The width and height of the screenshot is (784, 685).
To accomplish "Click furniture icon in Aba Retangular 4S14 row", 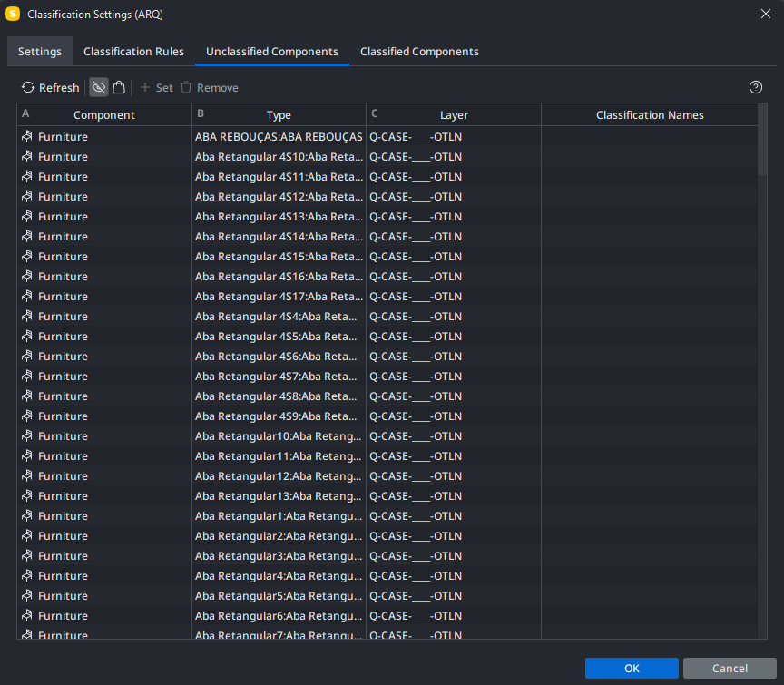I will pos(27,237).
